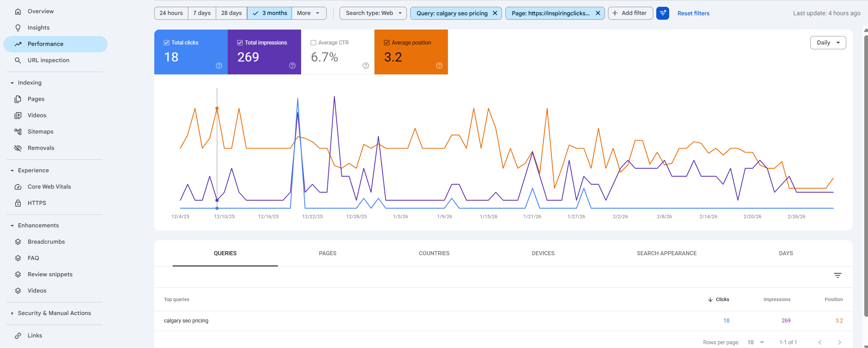This screenshot has height=348, width=868.
Task: Toggle the Total impressions checkbox
Action: 240,42
